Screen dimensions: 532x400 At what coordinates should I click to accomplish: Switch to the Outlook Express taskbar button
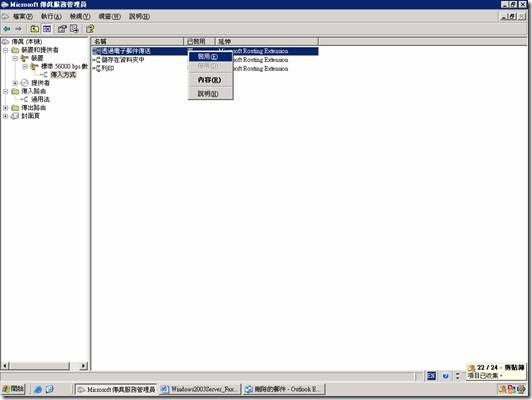tap(284, 389)
